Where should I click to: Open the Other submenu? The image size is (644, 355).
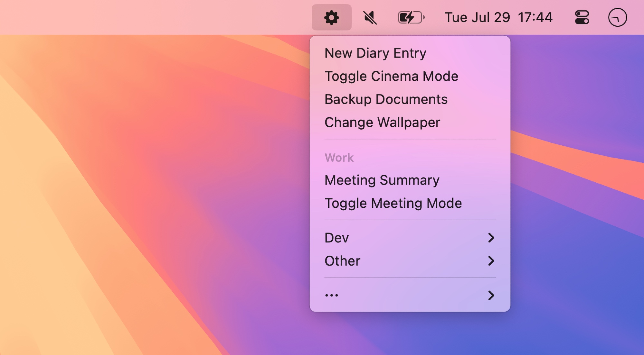click(342, 261)
